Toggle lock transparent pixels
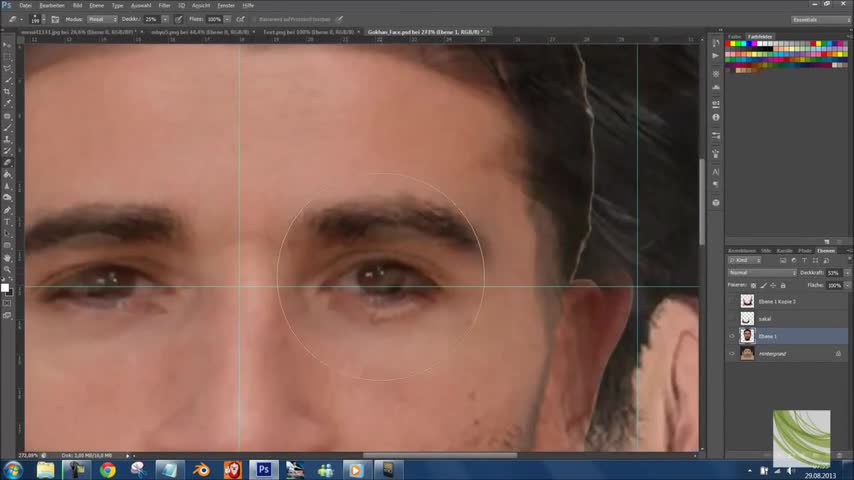854x480 pixels. tap(753, 285)
